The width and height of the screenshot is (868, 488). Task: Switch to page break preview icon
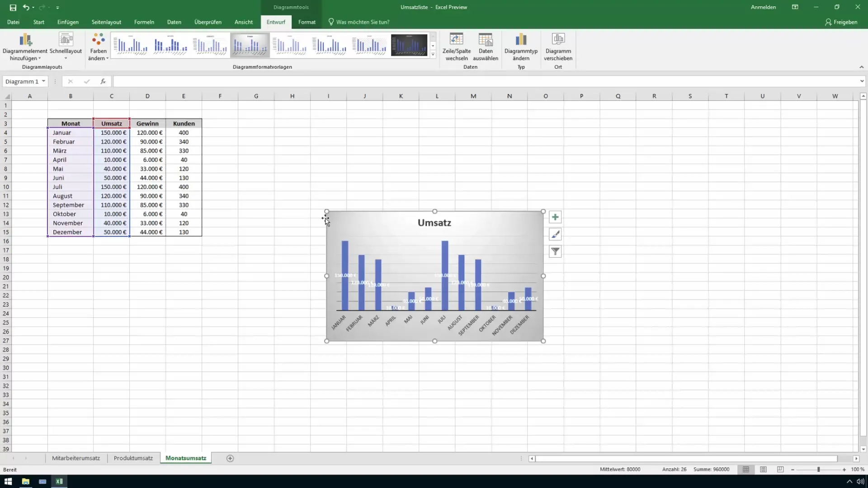[x=780, y=469]
